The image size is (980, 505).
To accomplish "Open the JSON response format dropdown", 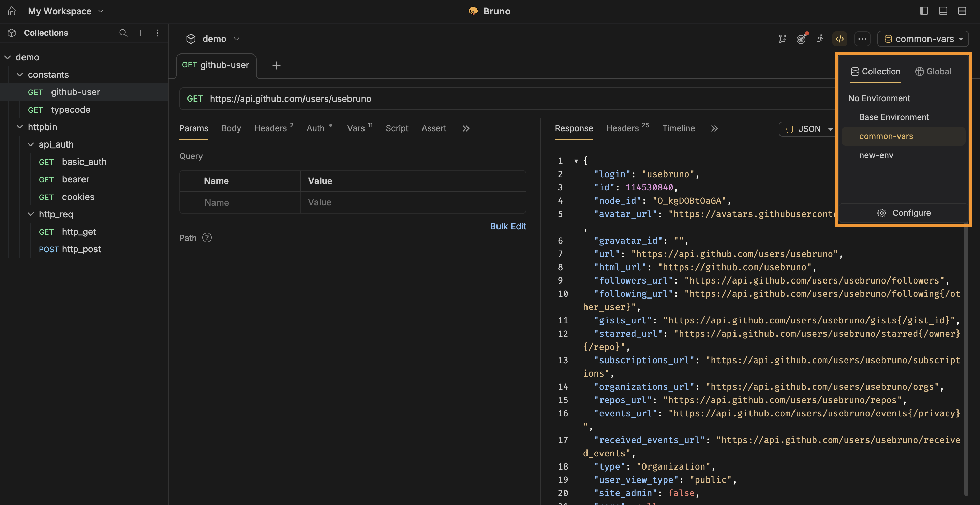I will point(809,129).
